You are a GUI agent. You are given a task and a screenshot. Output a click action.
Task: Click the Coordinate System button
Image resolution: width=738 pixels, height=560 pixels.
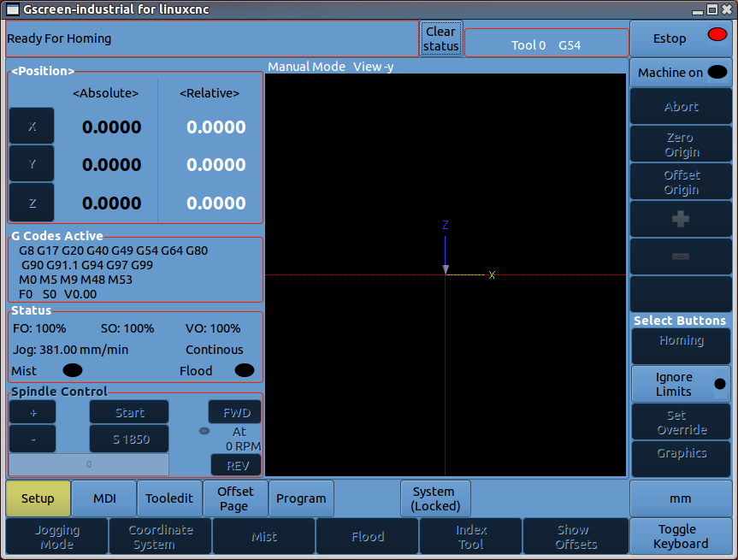pyautogui.click(x=161, y=536)
